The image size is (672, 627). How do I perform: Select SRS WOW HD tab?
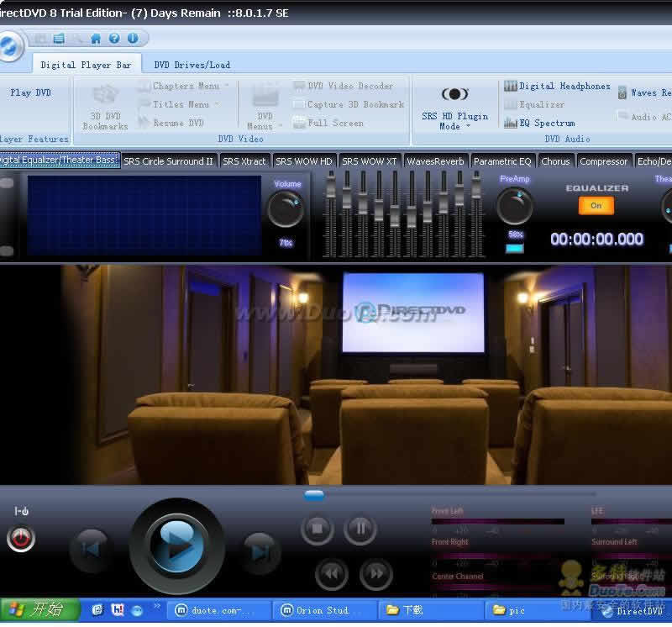coord(304,161)
